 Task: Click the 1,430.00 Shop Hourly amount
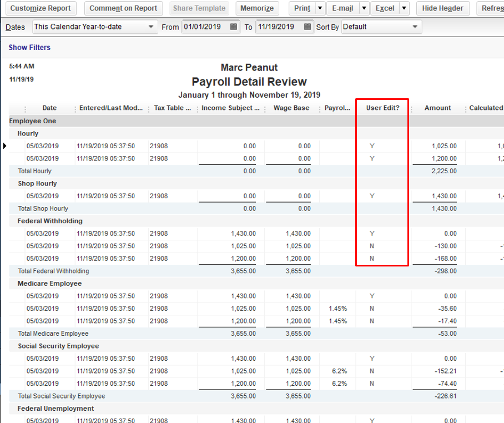point(444,196)
